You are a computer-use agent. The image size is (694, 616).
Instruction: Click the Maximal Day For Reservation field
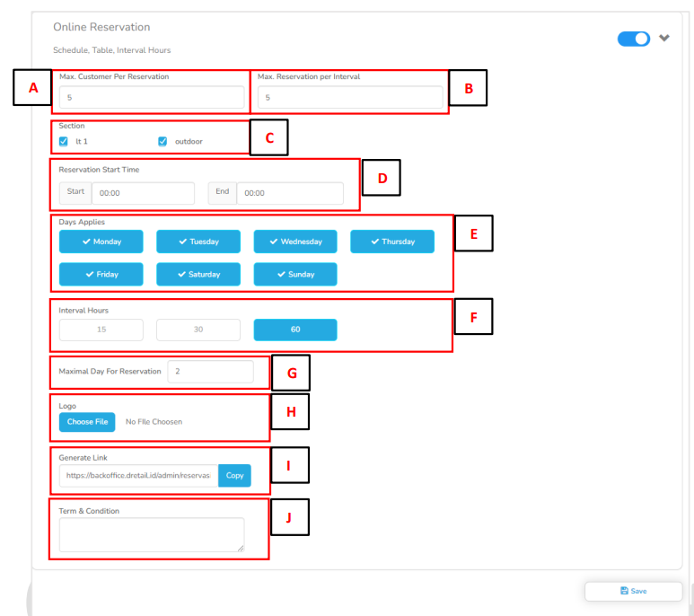210,371
